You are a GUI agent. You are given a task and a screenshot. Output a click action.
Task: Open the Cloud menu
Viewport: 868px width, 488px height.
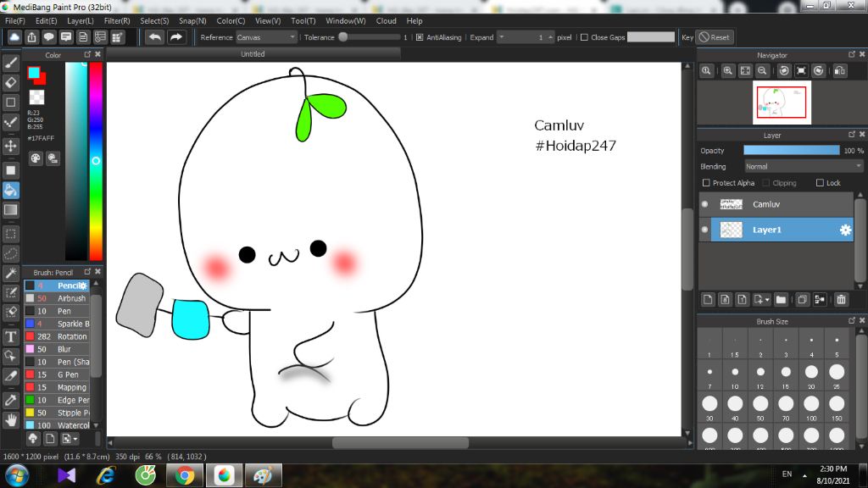(386, 21)
